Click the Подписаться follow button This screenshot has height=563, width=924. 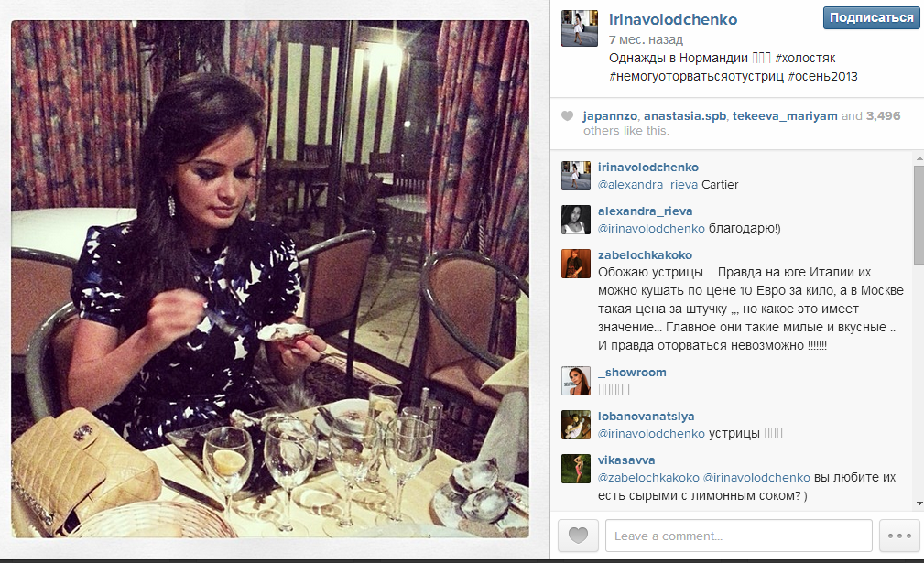871,18
